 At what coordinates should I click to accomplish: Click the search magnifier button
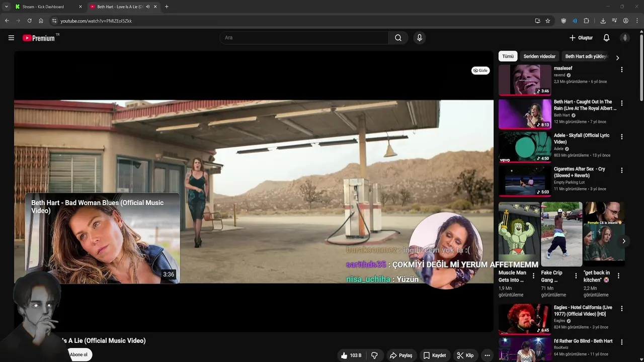(x=398, y=38)
